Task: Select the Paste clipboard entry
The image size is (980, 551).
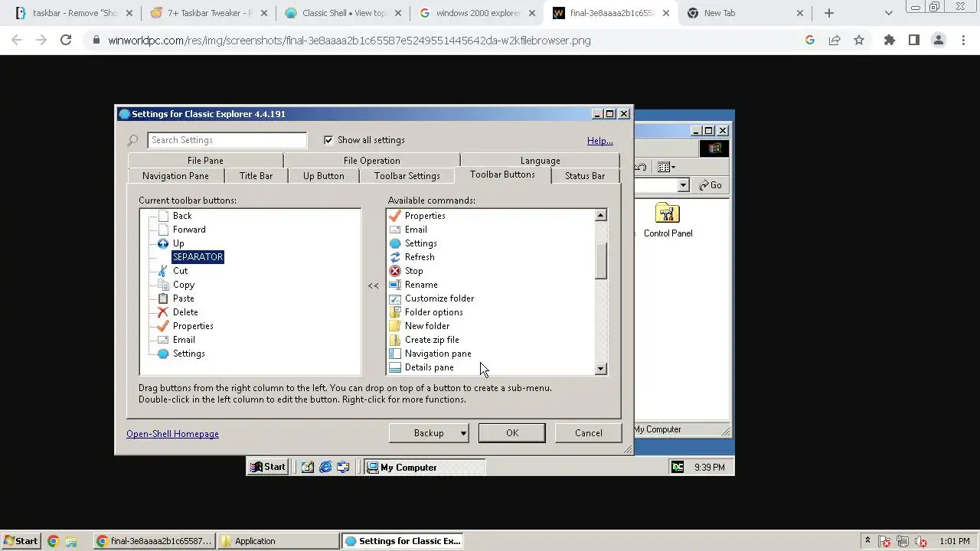Action: point(183,298)
